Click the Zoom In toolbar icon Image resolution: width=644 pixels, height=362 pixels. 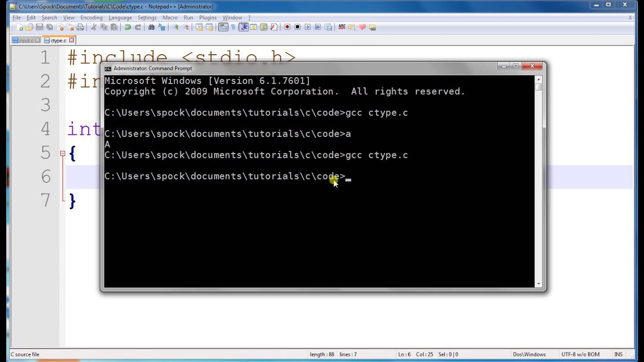[176, 27]
